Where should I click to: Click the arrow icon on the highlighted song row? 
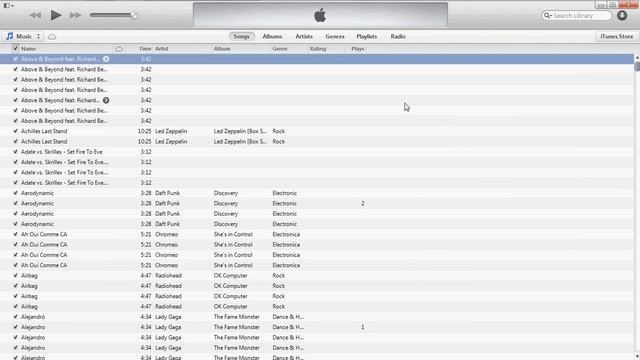point(106,59)
